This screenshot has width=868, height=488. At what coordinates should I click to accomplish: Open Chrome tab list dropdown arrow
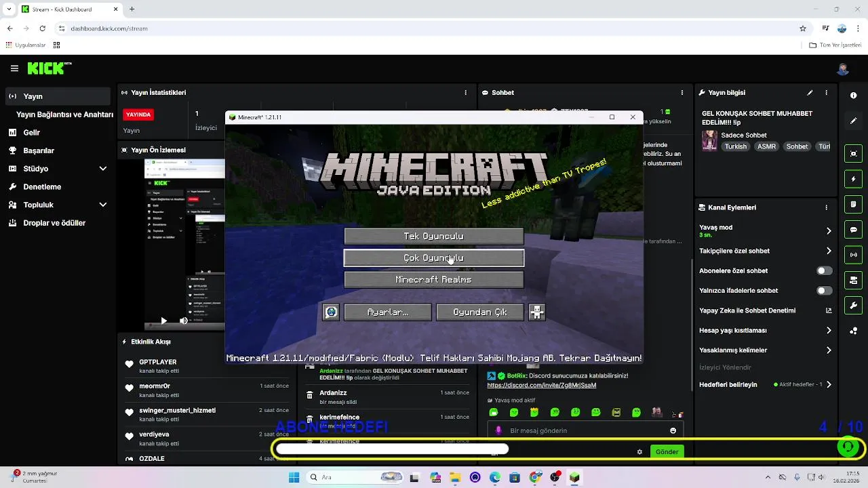[x=9, y=9]
